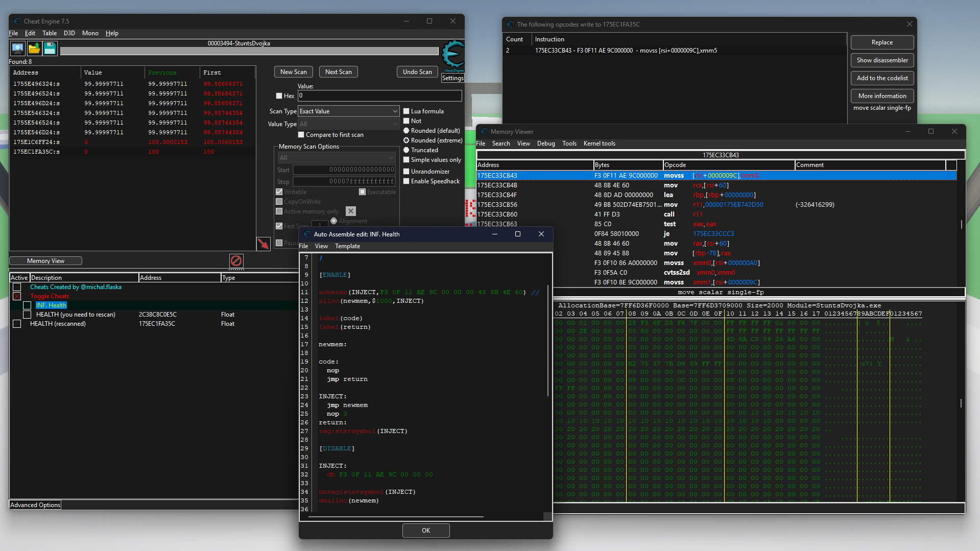Screen dimensions: 980x551
Task: Click the X beside Active memory only
Action: [350, 211]
